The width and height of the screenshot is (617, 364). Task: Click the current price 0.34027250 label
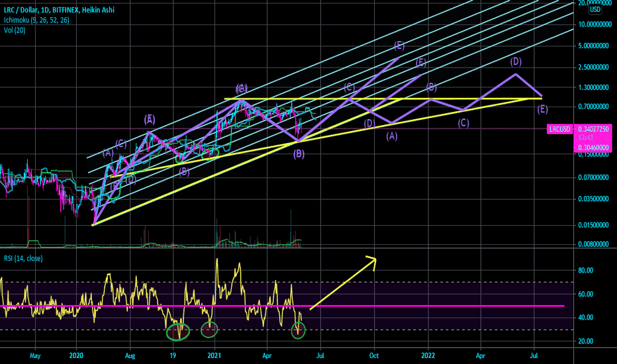[x=593, y=129]
